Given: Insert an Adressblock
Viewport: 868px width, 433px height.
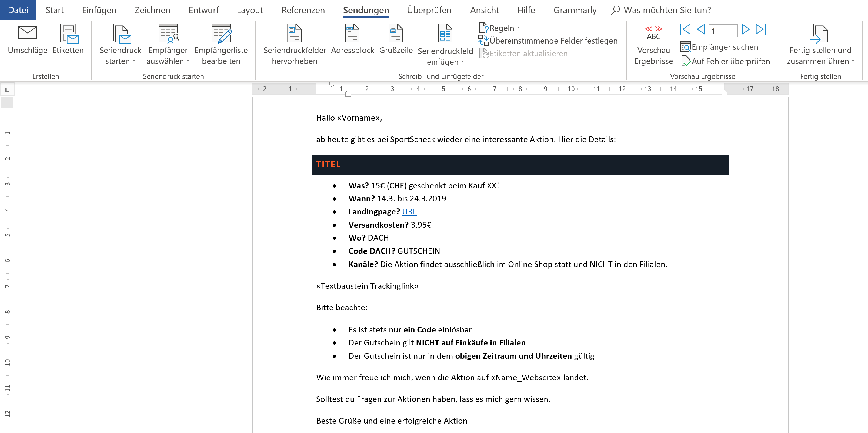Looking at the screenshot, I should coord(352,40).
